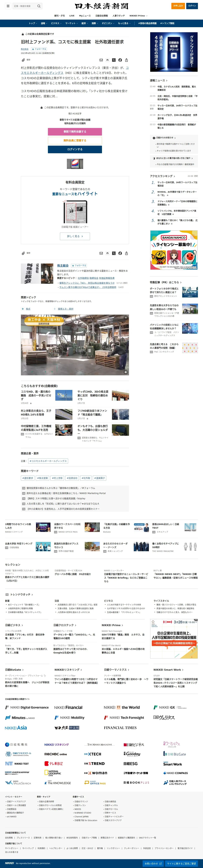
Task: Open the hamburger menu icon
Action: (x=8, y=6)
